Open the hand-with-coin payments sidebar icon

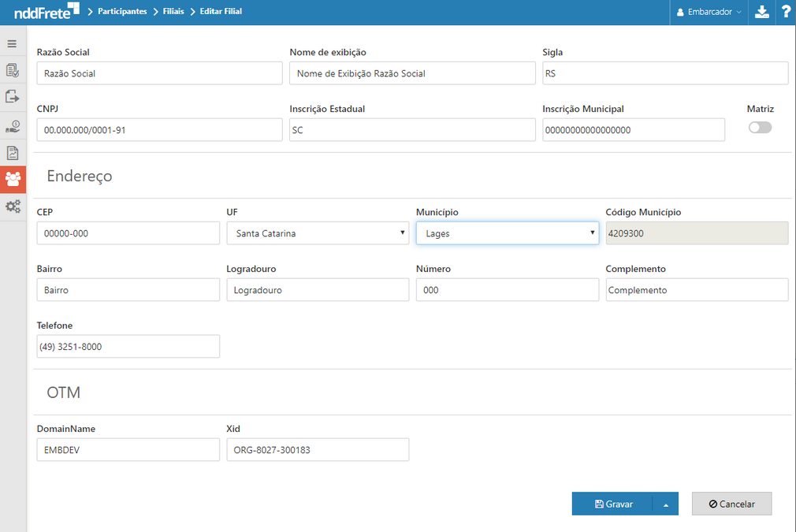point(13,125)
